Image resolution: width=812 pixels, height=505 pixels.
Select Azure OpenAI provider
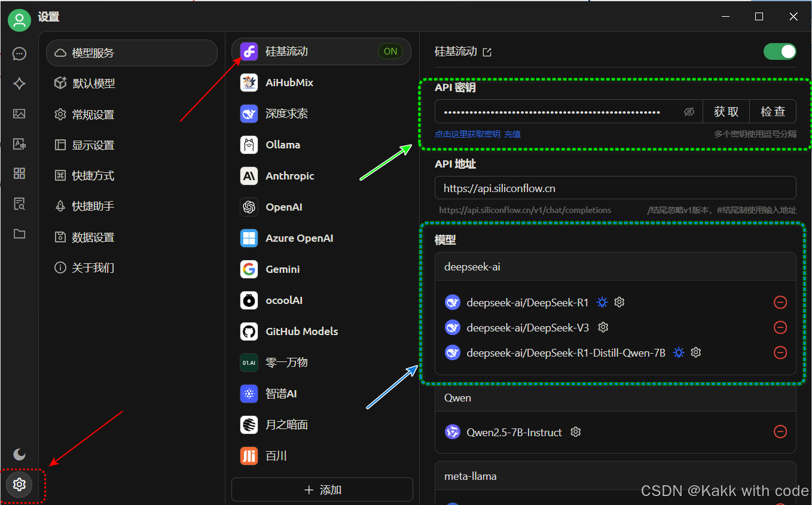click(322, 238)
